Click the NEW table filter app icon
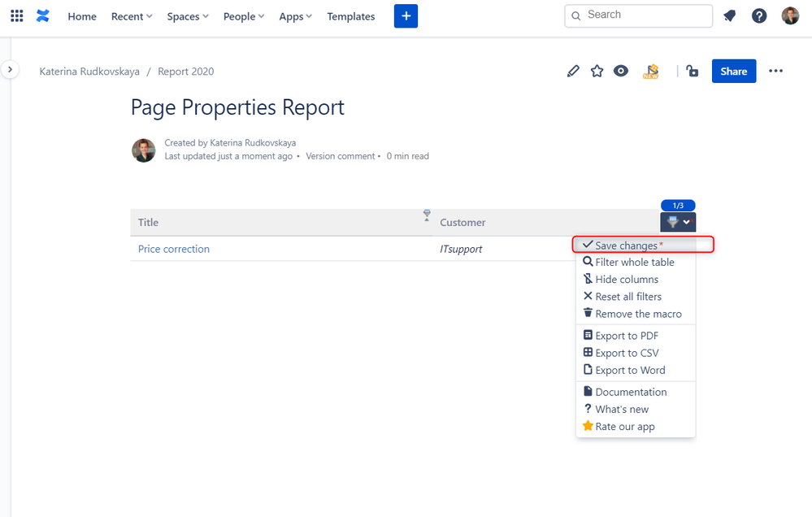The height and width of the screenshot is (517, 812). click(x=651, y=72)
